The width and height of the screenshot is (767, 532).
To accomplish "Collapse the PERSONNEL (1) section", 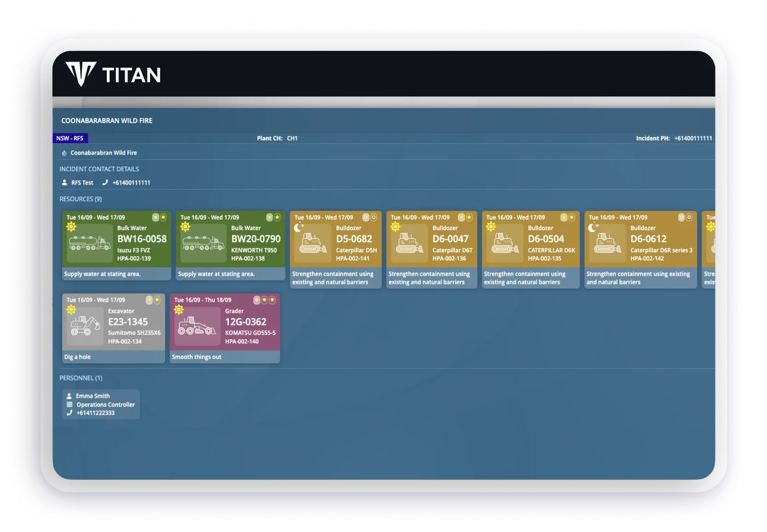I will tap(81, 378).
